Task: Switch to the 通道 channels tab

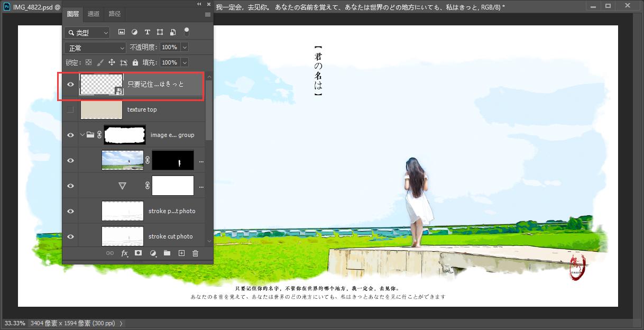Action: [x=94, y=14]
